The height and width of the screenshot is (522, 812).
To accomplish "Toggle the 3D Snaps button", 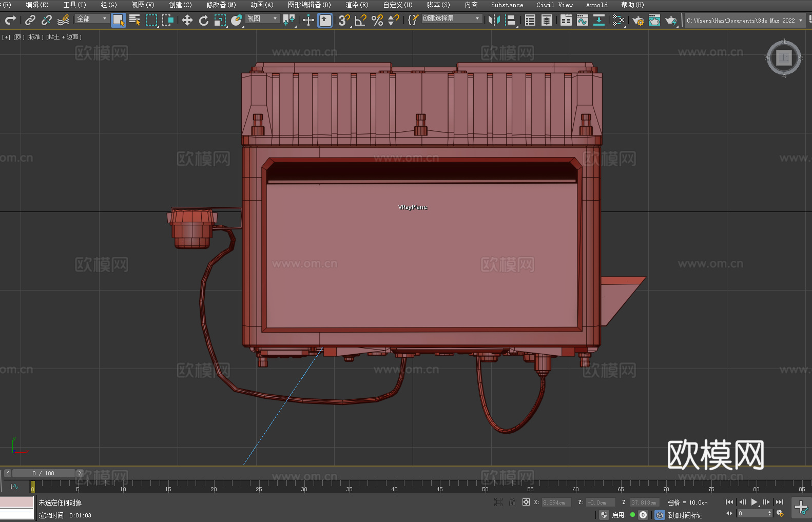I will [344, 21].
